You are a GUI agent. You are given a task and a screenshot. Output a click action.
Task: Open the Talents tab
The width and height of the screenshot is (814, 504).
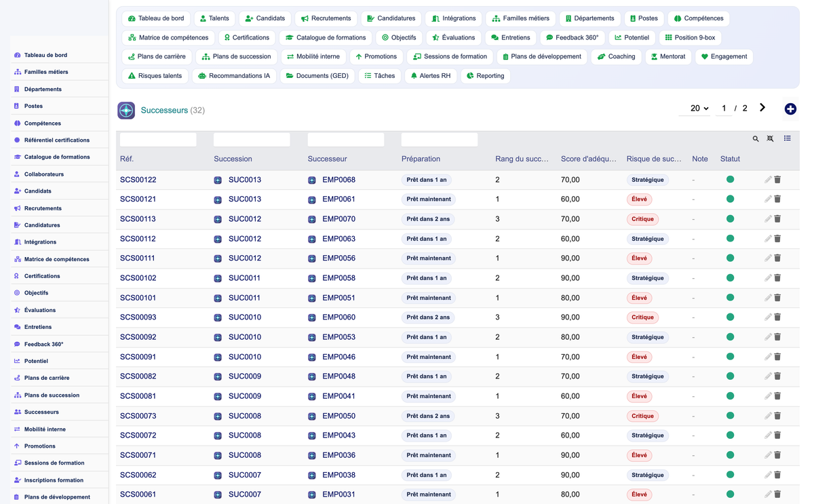coord(214,18)
